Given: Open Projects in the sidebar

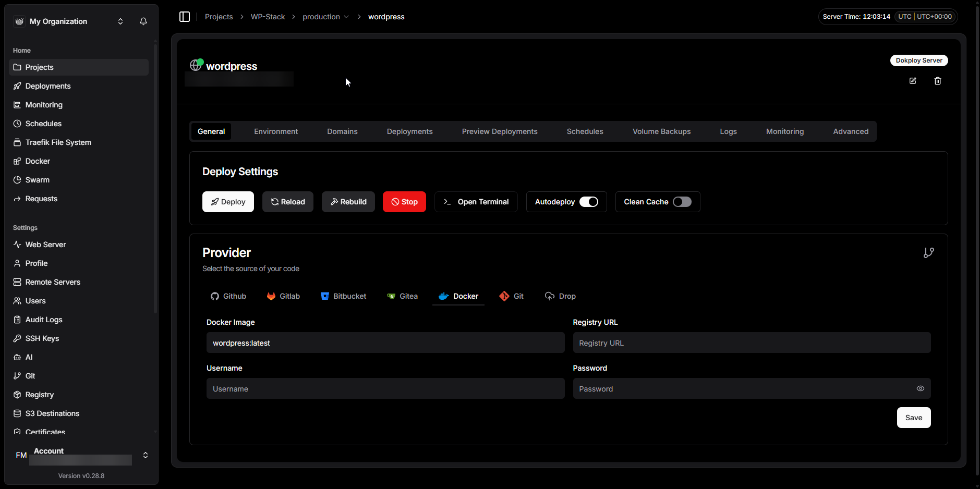Looking at the screenshot, I should (x=79, y=67).
